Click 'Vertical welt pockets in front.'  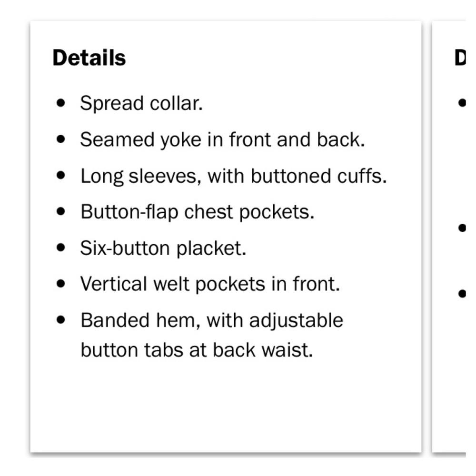210,284
